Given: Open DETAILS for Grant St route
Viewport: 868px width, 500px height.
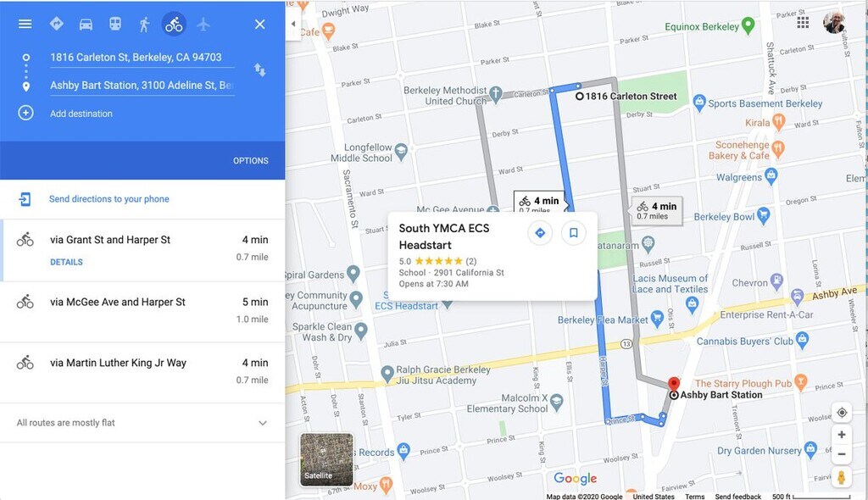Looking at the screenshot, I should point(66,263).
